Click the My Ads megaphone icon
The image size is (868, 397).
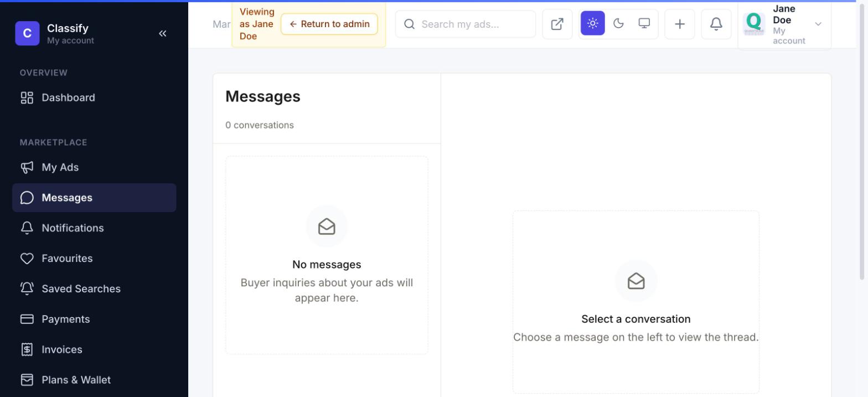tap(27, 167)
